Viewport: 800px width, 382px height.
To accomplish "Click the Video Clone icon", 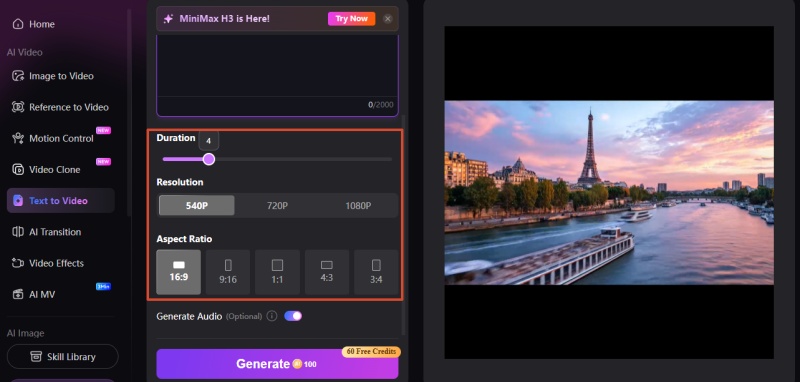I will click(x=18, y=169).
